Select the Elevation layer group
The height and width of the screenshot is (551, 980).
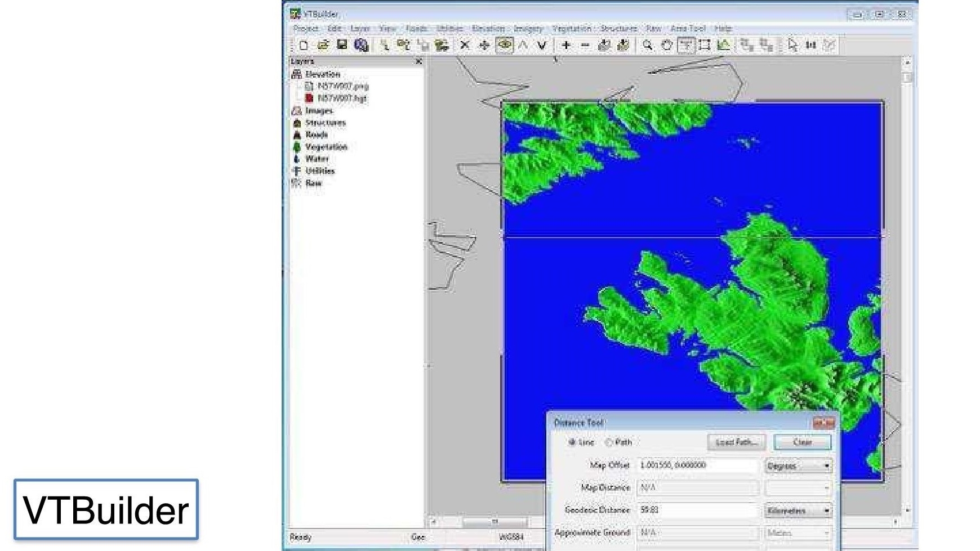(x=323, y=74)
